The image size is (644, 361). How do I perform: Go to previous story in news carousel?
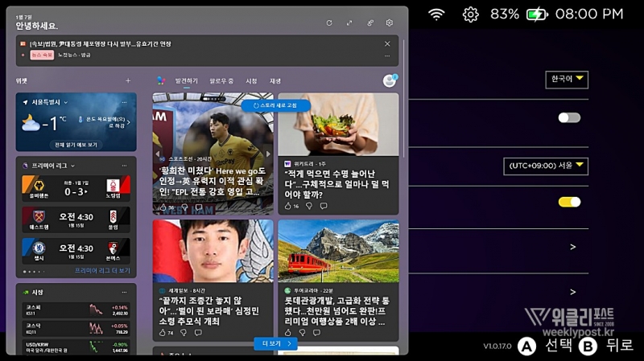pos(158,154)
